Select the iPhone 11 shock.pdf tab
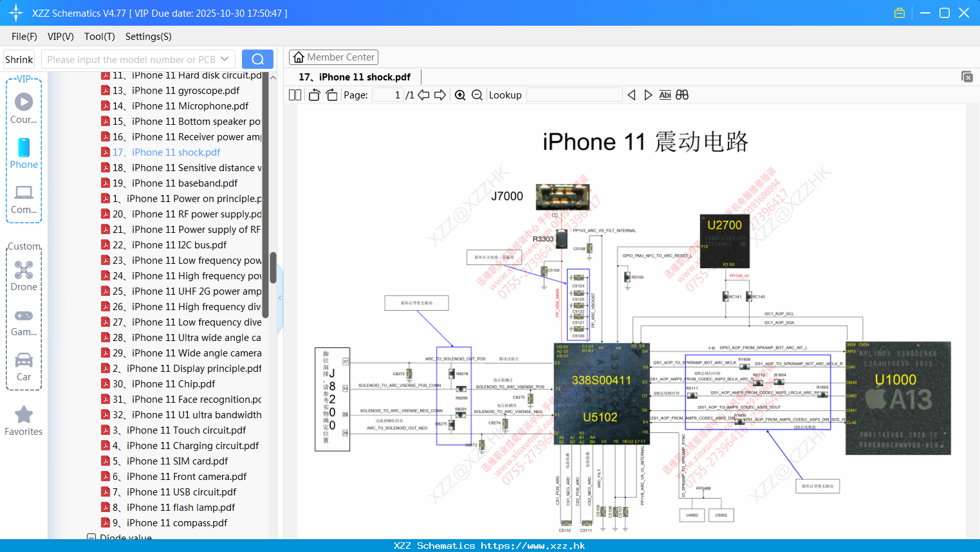The height and width of the screenshot is (552, 980). point(355,77)
